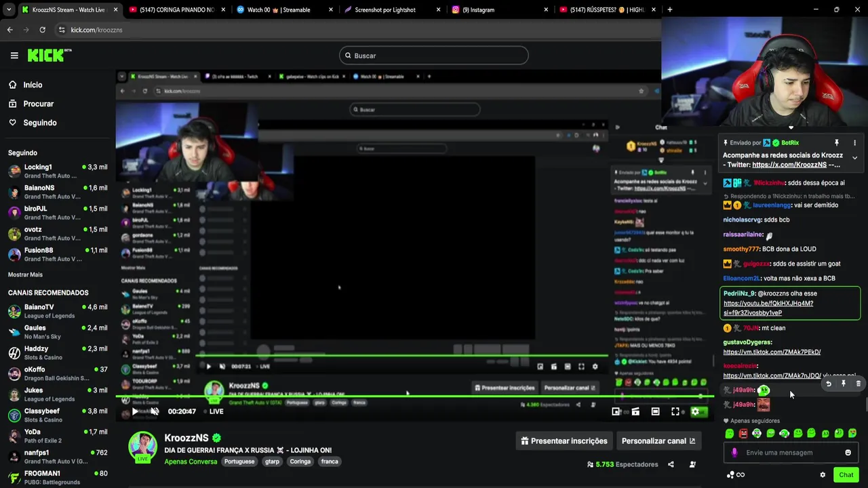Play the KroozzNS live stream

click(x=135, y=411)
